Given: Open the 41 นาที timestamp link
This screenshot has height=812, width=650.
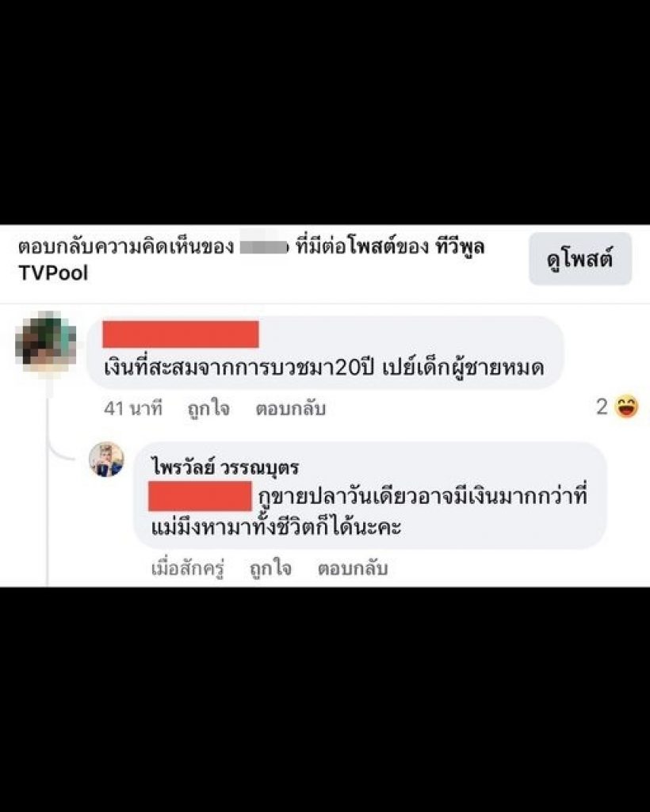Looking at the screenshot, I should point(133,409).
